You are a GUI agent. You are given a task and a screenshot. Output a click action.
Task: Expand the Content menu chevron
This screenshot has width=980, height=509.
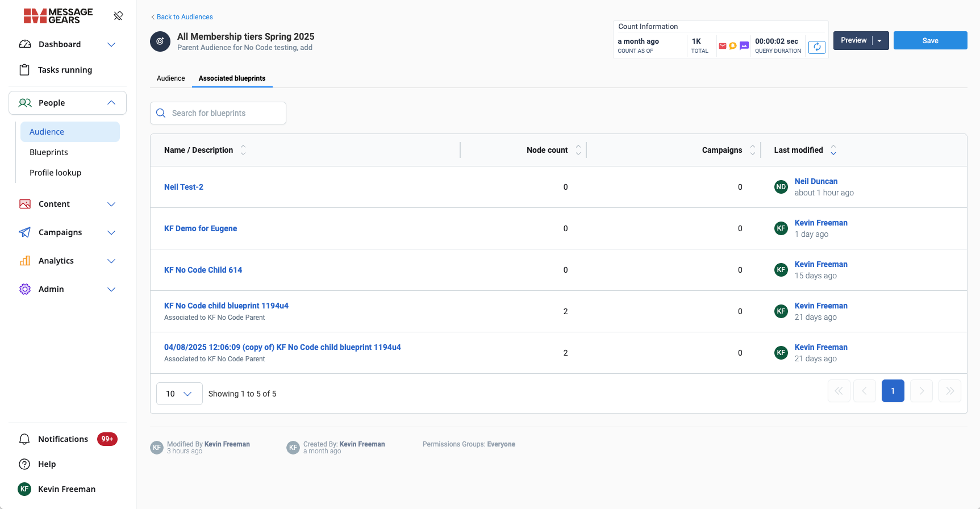click(x=111, y=204)
